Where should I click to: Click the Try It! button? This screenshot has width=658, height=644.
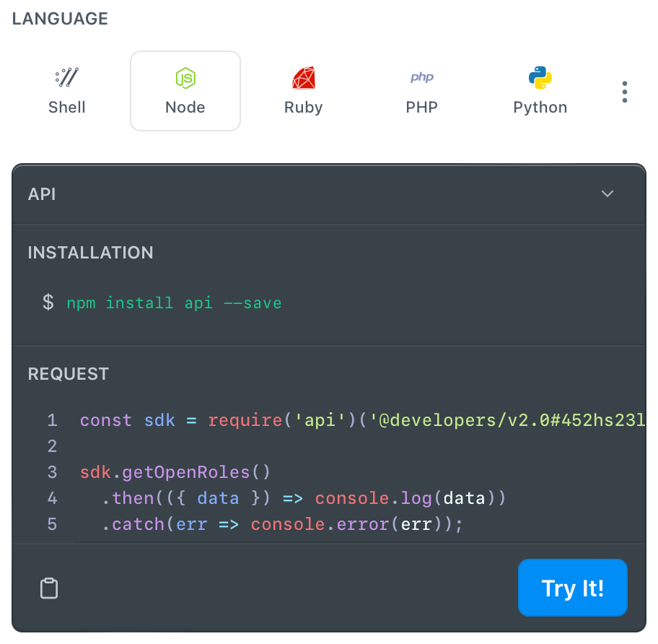click(572, 588)
